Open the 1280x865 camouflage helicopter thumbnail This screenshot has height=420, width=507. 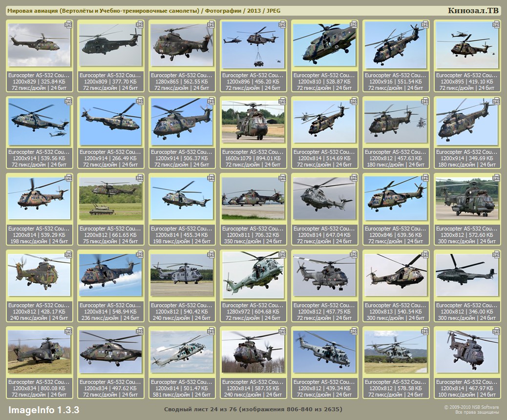coord(181,45)
